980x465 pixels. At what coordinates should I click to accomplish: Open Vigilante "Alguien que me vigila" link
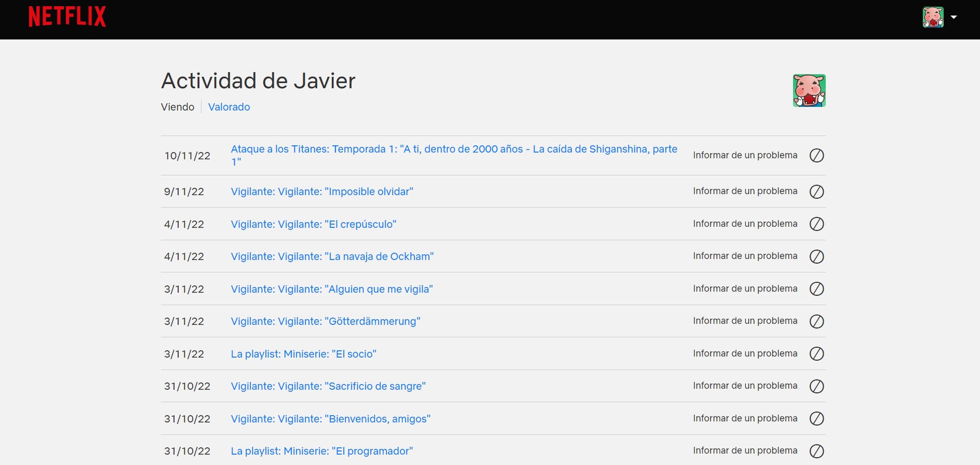pos(332,289)
